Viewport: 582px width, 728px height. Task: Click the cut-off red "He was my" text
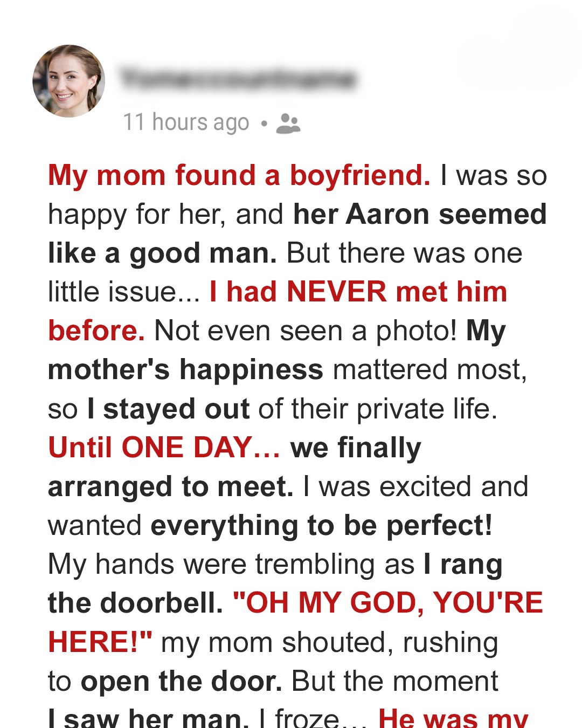pos(453,718)
